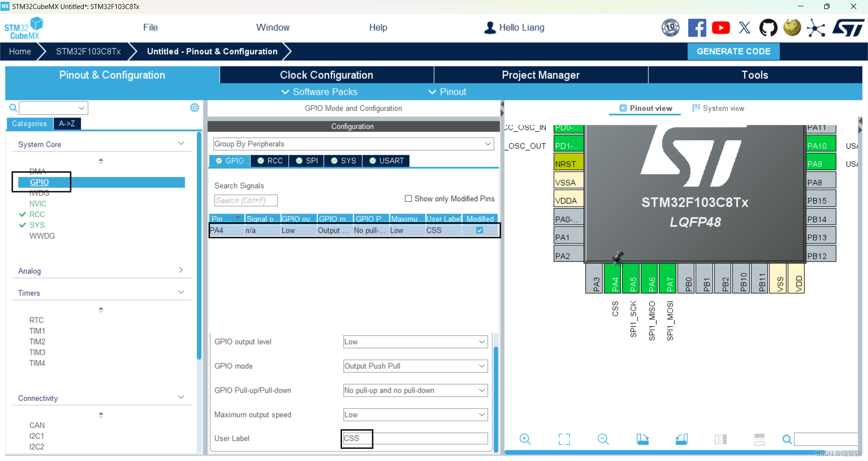Click the 10th anniversary badge icon
Image resolution: width=868 pixels, height=461 pixels.
(x=670, y=28)
